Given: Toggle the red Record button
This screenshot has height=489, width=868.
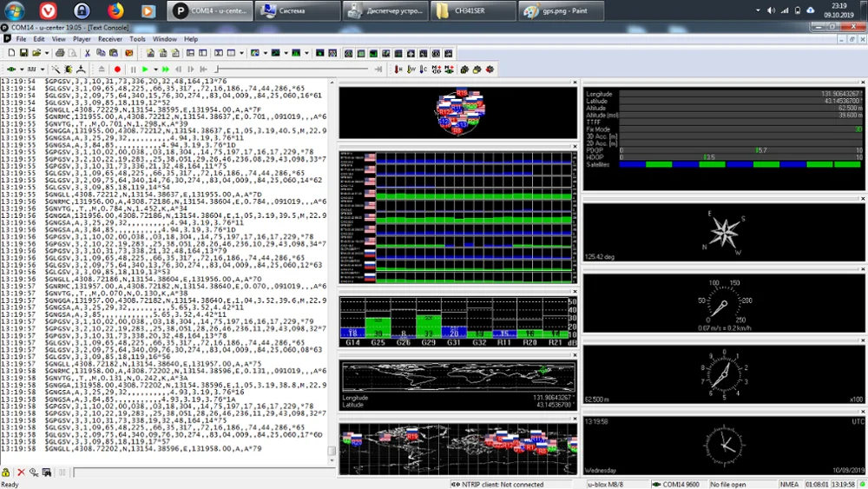Looking at the screenshot, I should tap(117, 69).
